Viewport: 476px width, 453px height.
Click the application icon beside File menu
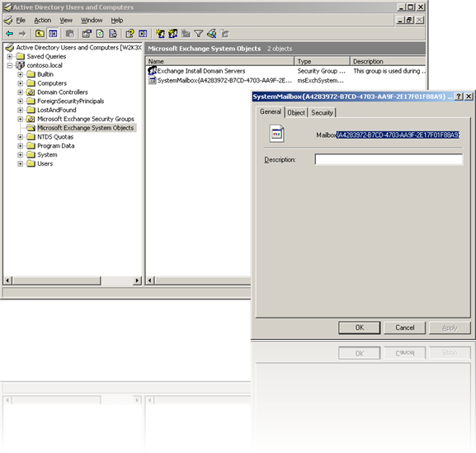pyautogui.click(x=8, y=21)
